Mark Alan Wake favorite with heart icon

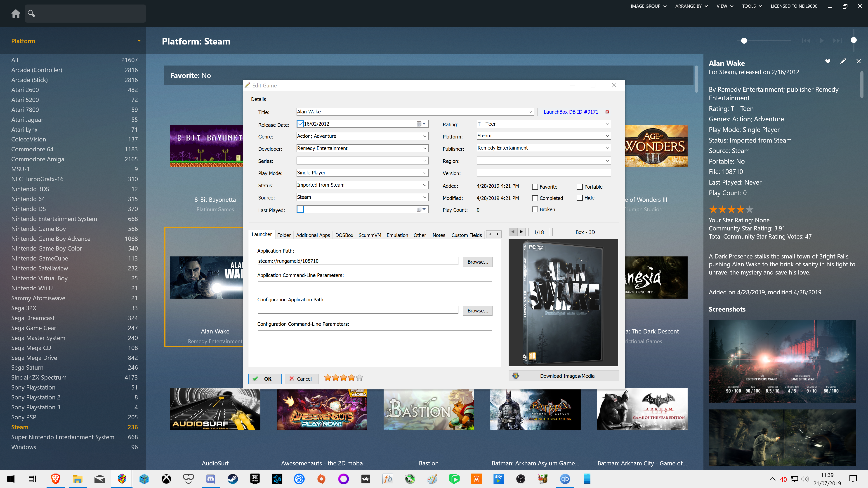click(x=828, y=61)
